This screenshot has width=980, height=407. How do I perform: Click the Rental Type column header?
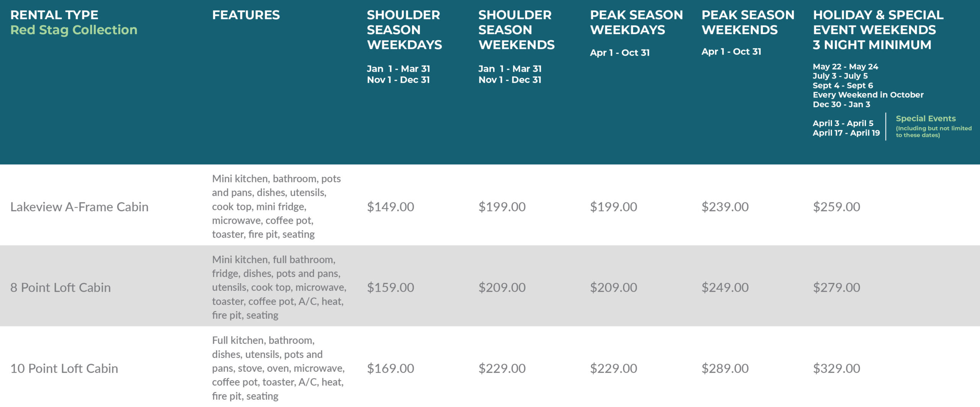(x=54, y=15)
